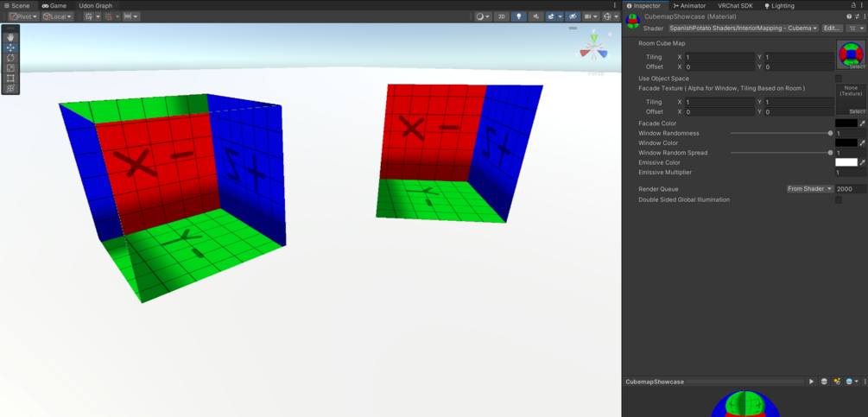
Task: Open the Pivot handle position dropdown
Action: pyautogui.click(x=23, y=16)
